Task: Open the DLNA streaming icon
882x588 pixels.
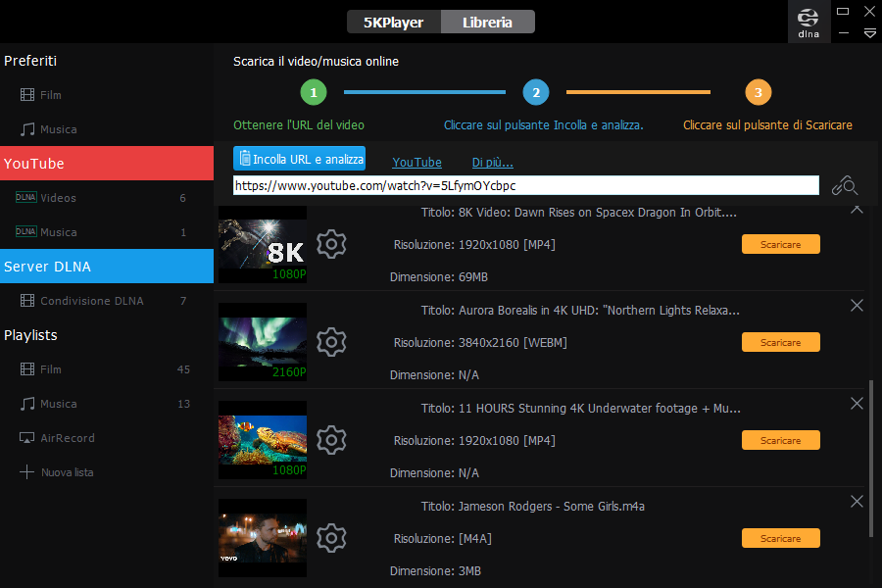Action: [x=808, y=22]
